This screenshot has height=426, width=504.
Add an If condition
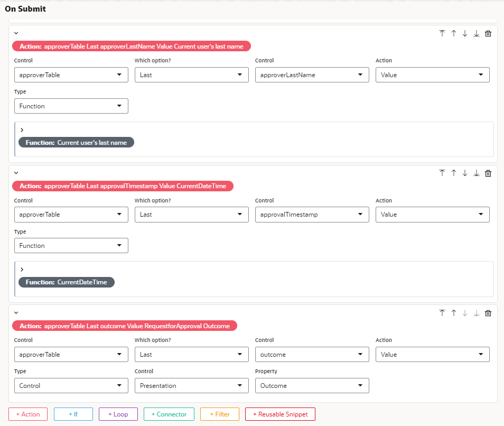pos(73,414)
